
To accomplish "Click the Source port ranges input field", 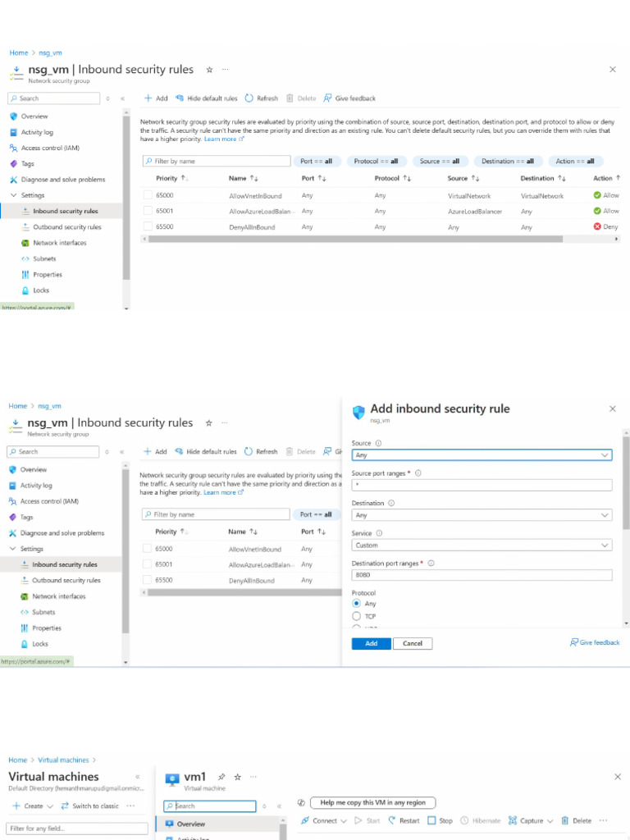I will 482,485.
